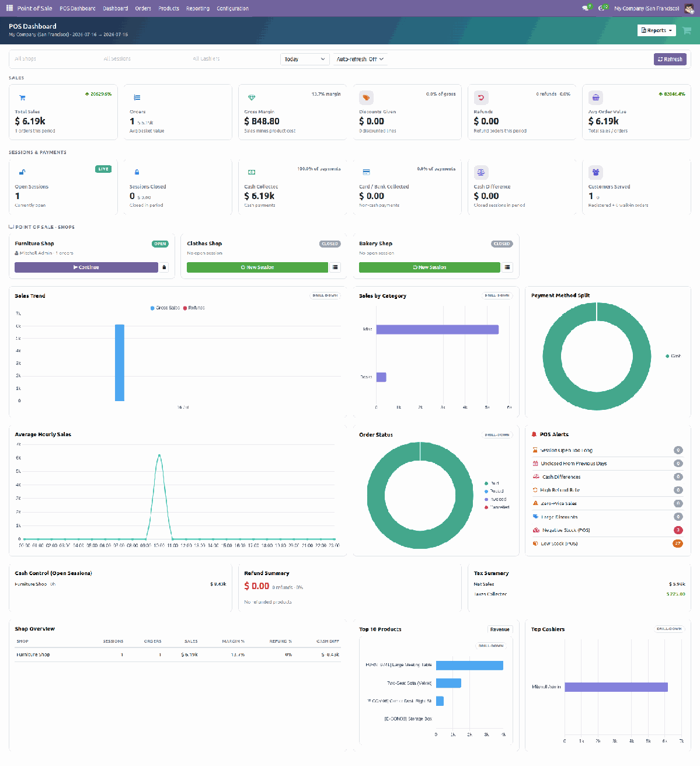Image resolution: width=700 pixels, height=766 pixels.
Task: Click the Negative Stock (POS) count badge
Action: [x=678, y=530]
